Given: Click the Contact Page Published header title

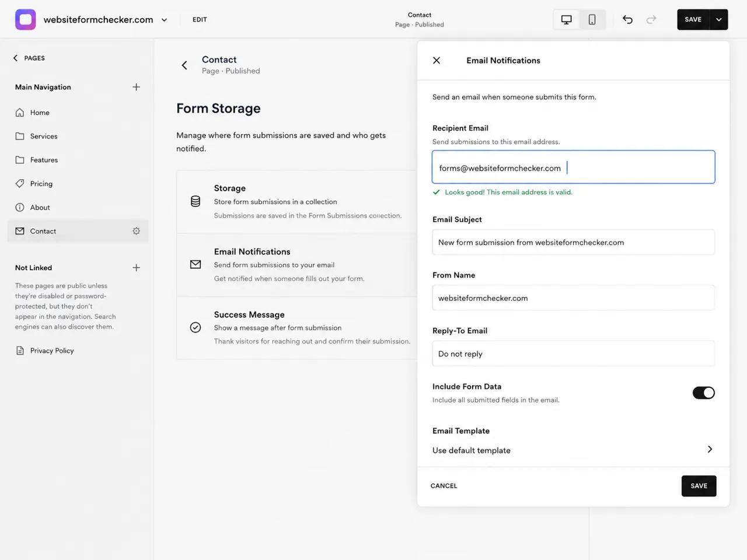Looking at the screenshot, I should point(419,19).
